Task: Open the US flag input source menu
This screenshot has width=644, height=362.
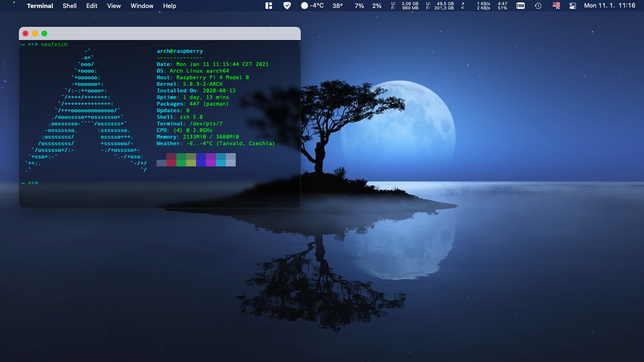Action: (556, 6)
